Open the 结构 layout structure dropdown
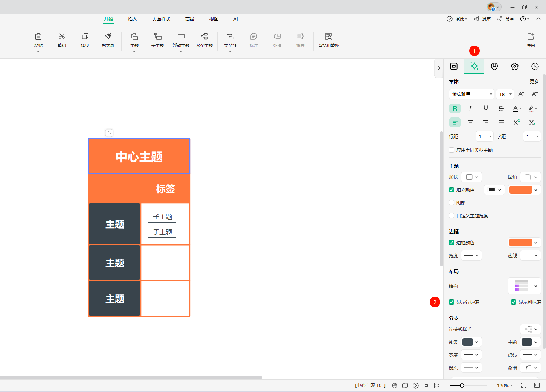This screenshot has height=392, width=546. 525,286
